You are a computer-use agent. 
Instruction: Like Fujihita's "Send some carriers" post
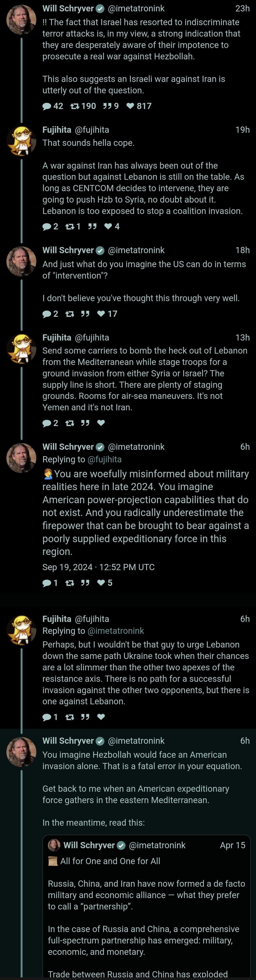pyautogui.click(x=101, y=423)
